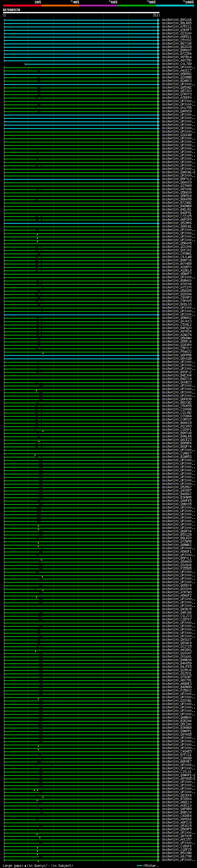Viewport: 197px width, 868px height.
Task: Click the white query sequence bar
Action: tap(81, 13)
